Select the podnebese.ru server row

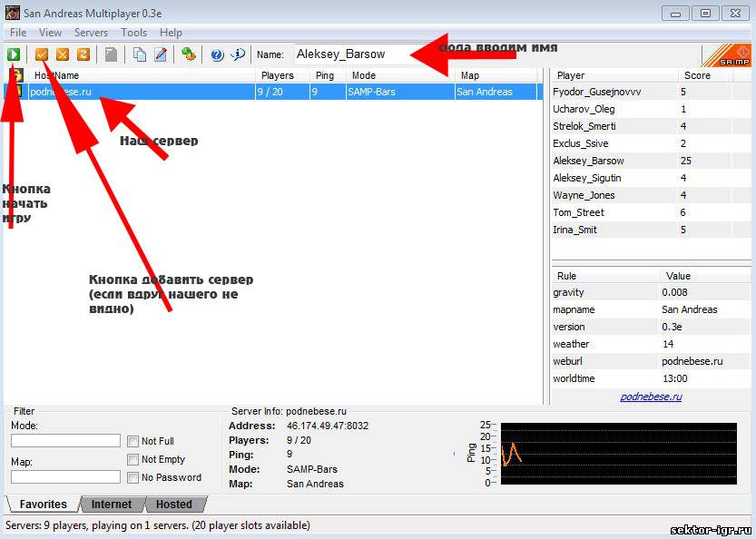(x=273, y=92)
